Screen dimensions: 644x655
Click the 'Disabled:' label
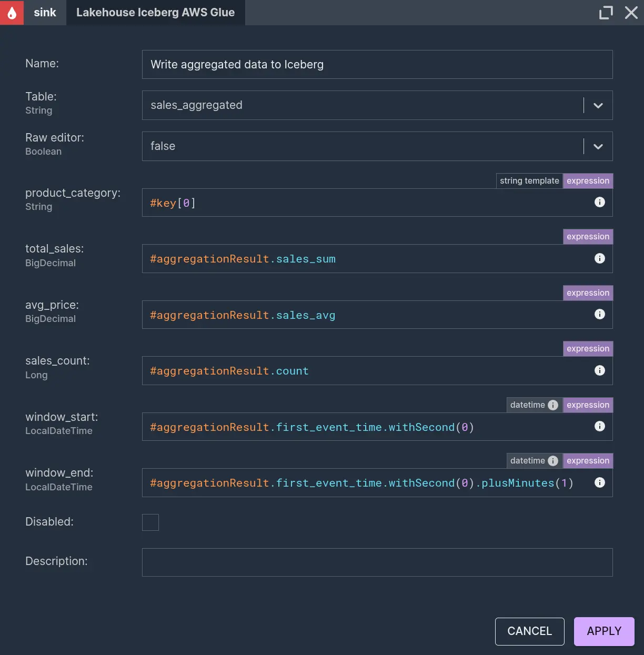49,522
